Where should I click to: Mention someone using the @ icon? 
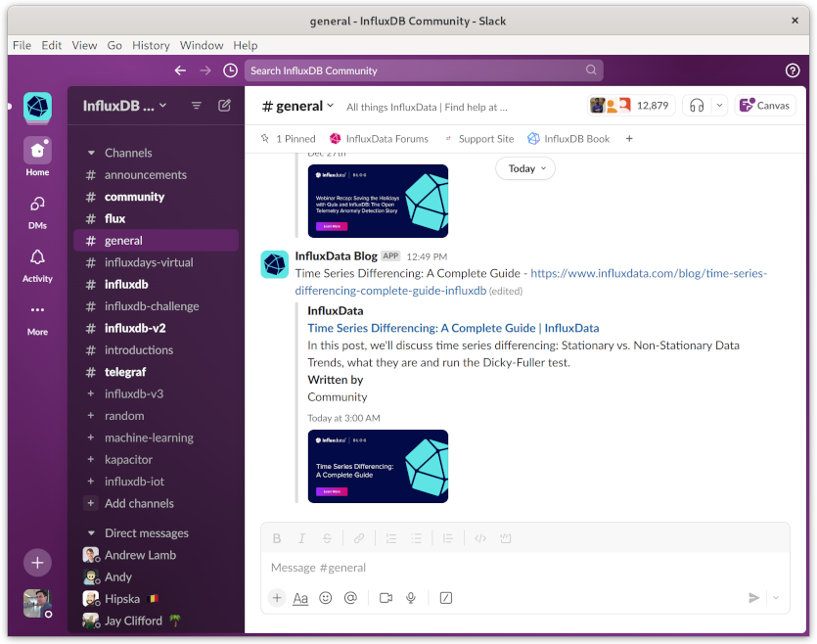[351, 597]
